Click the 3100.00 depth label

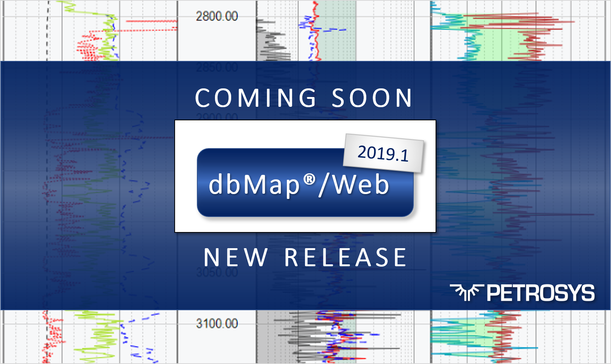(x=217, y=323)
